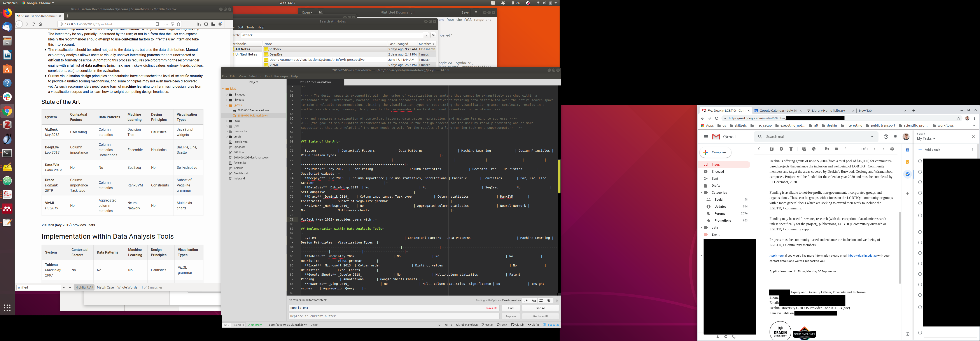Open Gmail search options dropdown arrow
The height and width of the screenshot is (341, 980).
pyautogui.click(x=872, y=137)
